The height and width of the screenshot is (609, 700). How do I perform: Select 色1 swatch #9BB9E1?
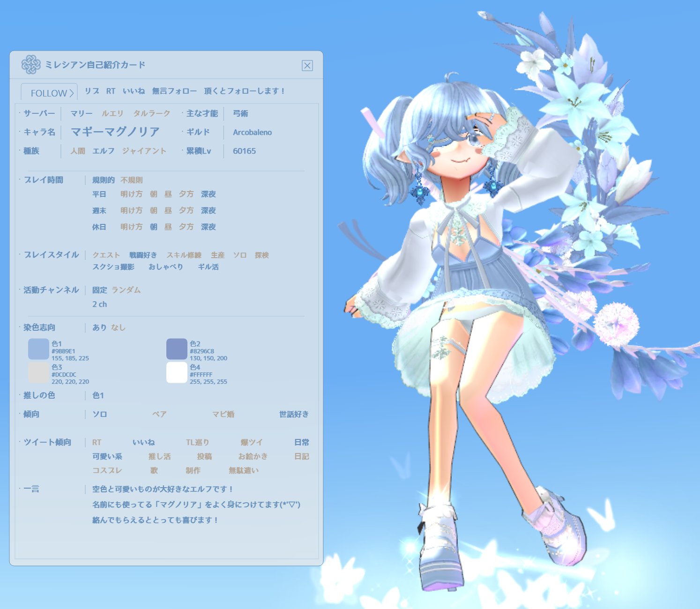38,349
